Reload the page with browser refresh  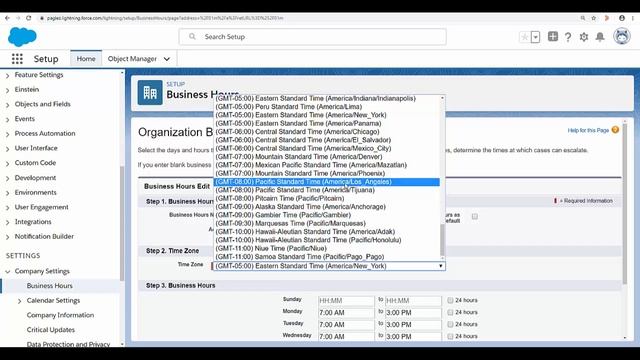tap(29, 18)
